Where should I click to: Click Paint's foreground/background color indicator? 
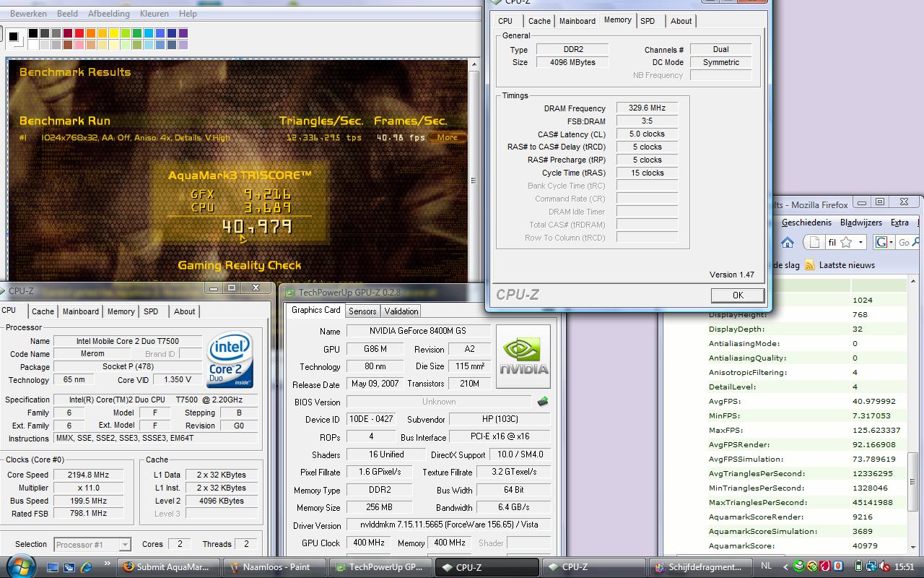[14, 38]
